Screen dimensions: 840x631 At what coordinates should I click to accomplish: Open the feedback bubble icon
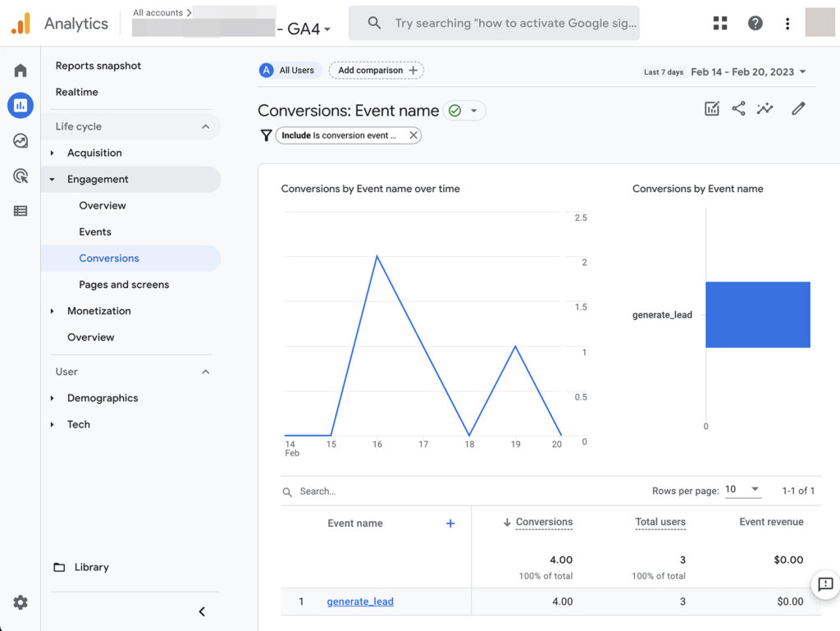(x=825, y=585)
